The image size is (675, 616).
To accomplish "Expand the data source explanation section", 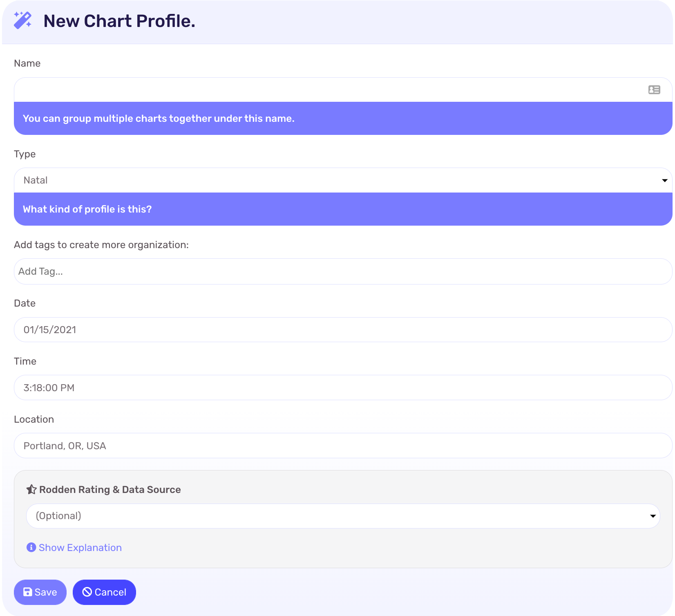I will pos(80,547).
